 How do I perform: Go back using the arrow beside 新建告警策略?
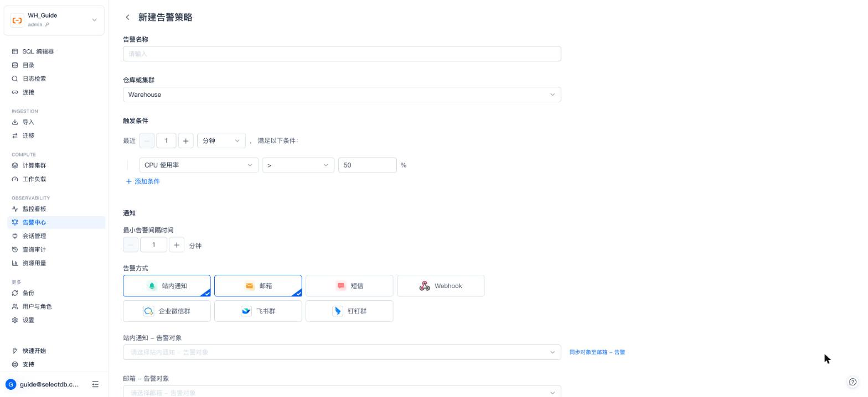(127, 17)
